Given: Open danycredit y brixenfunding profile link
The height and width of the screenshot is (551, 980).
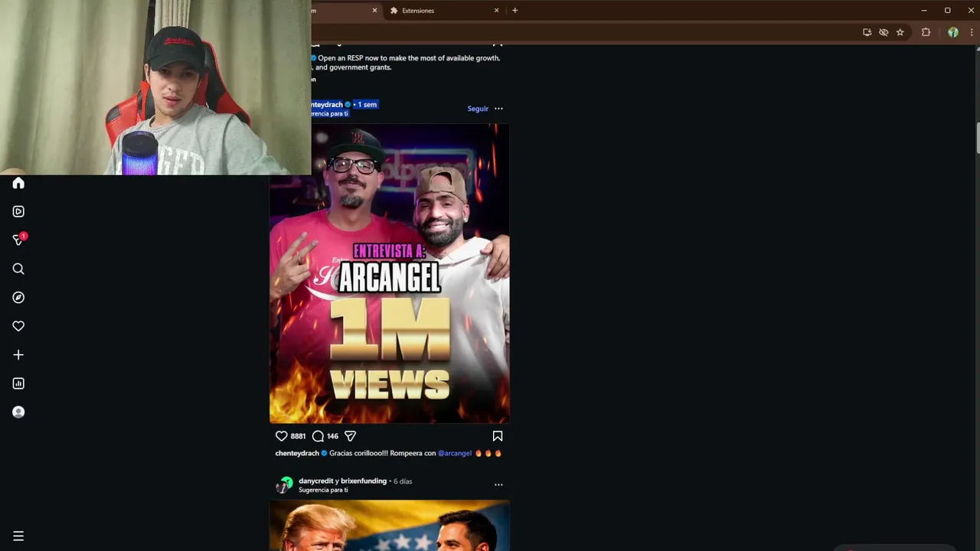Looking at the screenshot, I should pyautogui.click(x=342, y=481).
